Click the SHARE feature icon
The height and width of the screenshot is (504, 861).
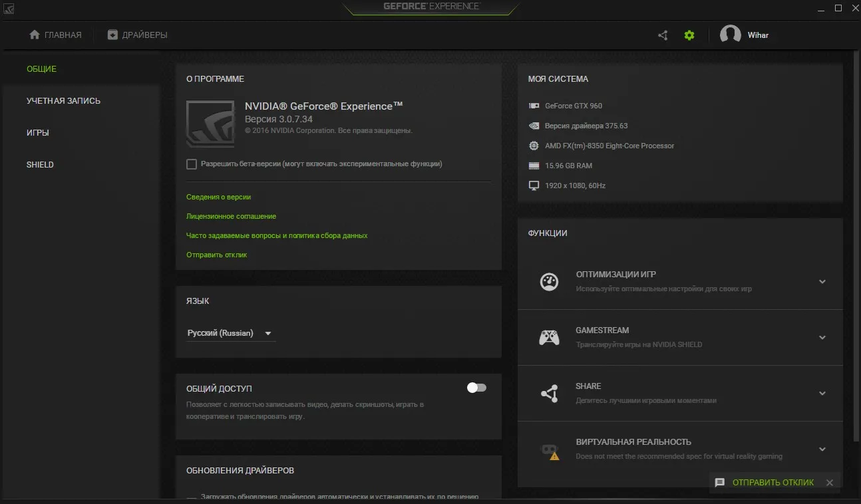(x=549, y=393)
